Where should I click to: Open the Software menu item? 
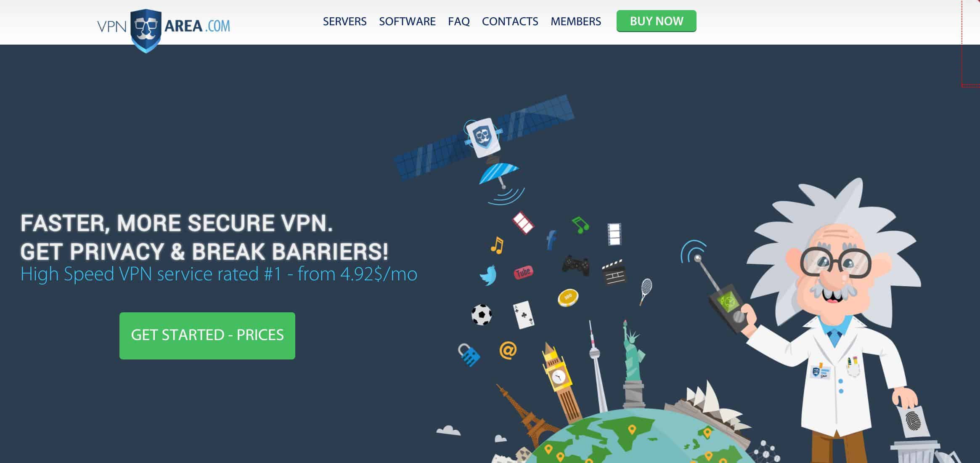coord(407,21)
